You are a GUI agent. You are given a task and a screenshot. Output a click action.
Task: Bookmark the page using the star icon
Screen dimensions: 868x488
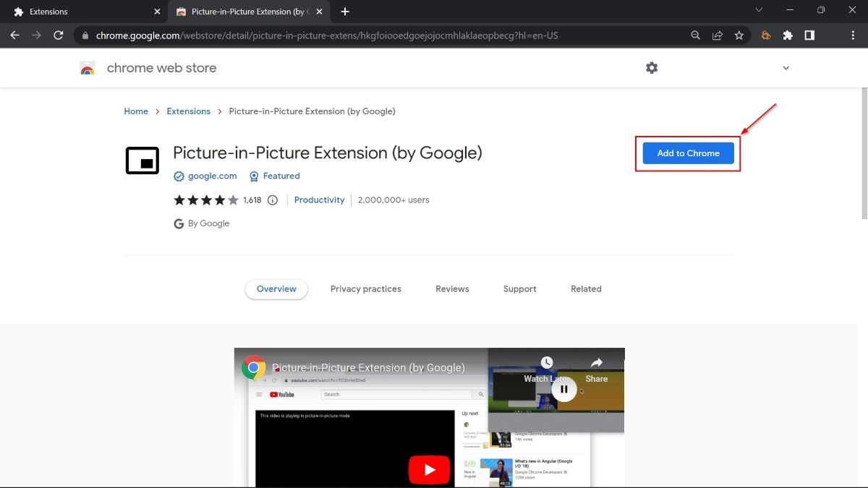pyautogui.click(x=739, y=35)
